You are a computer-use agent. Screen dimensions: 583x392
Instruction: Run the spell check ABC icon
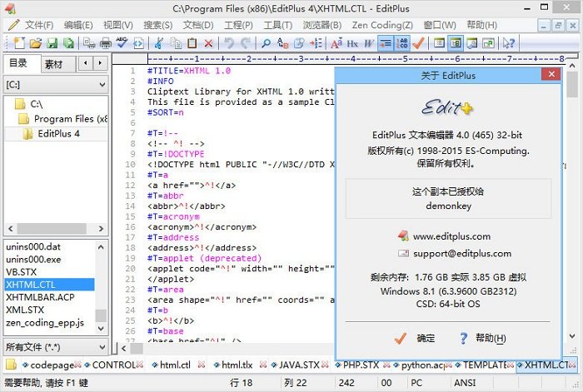point(122,42)
